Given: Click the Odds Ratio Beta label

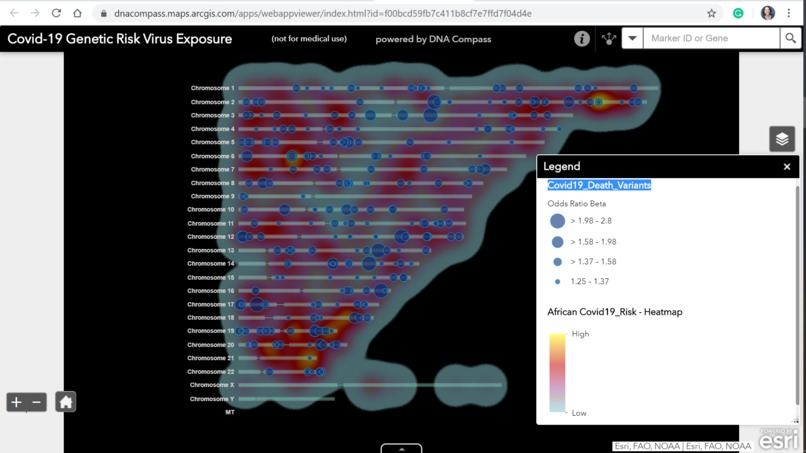Looking at the screenshot, I should pos(577,204).
